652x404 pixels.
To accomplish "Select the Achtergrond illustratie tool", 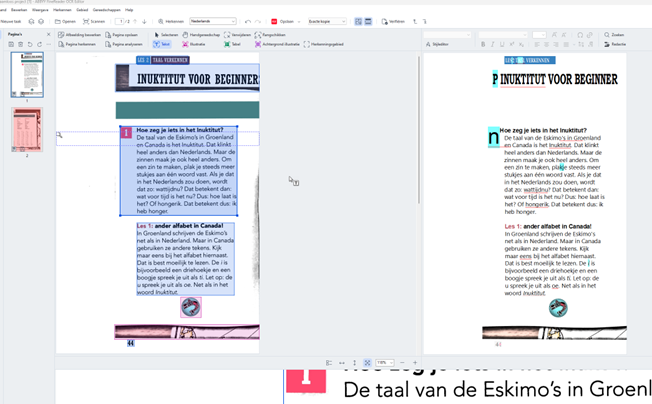I will (277, 45).
